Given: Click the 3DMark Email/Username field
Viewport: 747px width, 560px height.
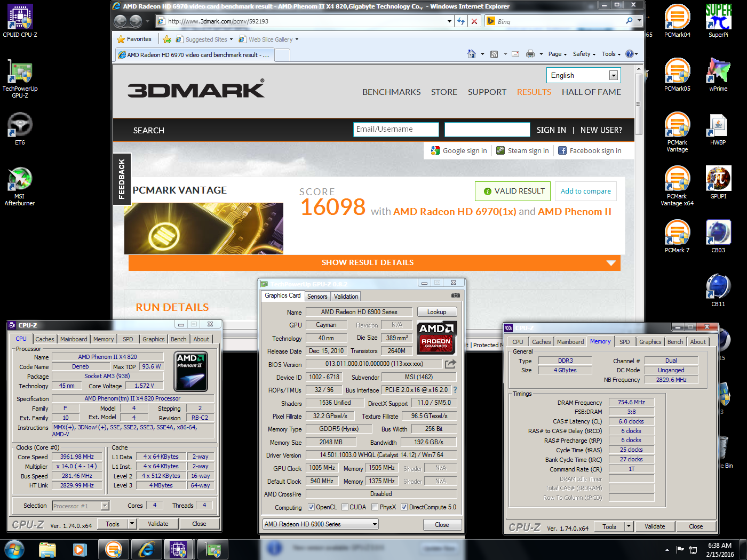Looking at the screenshot, I should click(396, 130).
